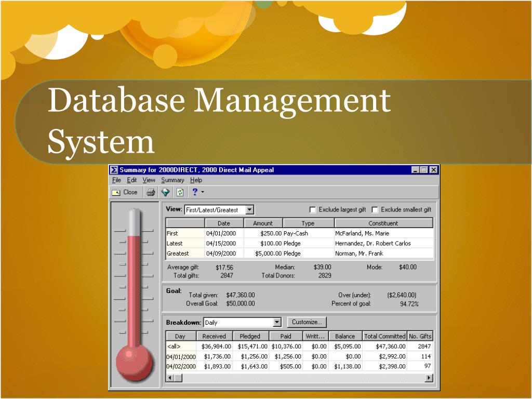Click the Close toolbar button

click(125, 192)
